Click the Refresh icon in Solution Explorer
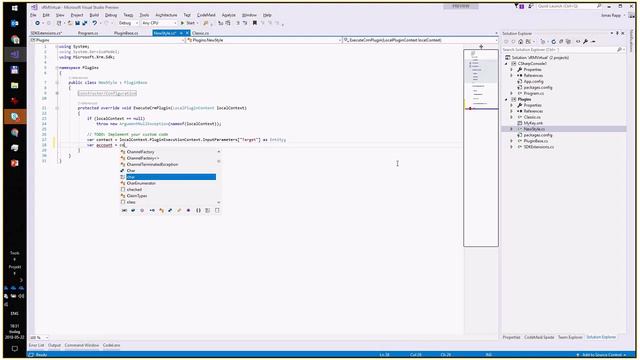640x360 pixels. 553,42
